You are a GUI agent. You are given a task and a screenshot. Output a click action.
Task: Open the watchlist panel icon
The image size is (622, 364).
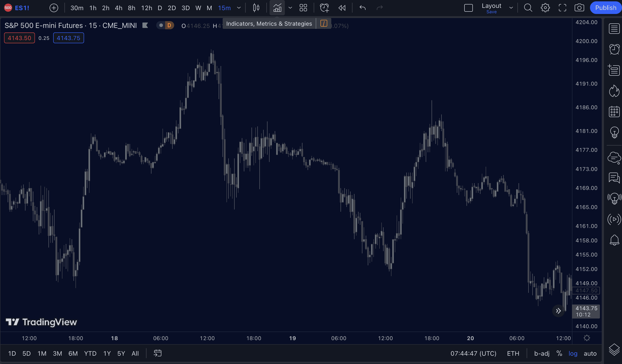614,29
